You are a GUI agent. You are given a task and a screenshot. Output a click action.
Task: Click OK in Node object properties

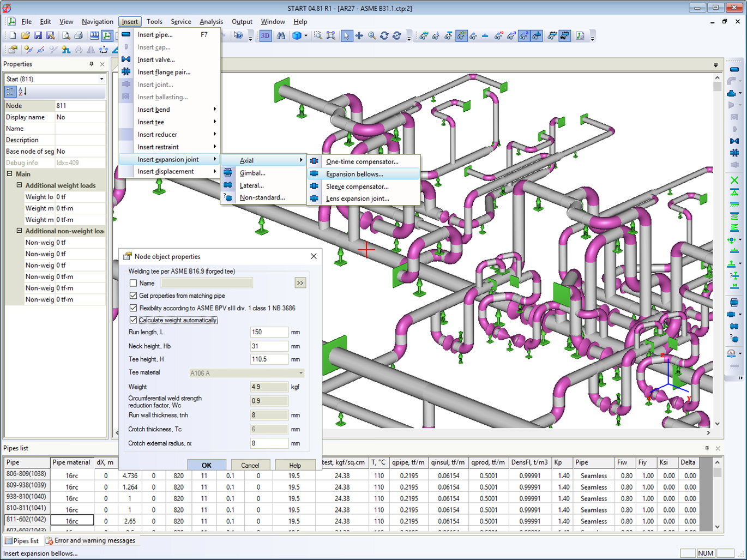click(x=207, y=465)
